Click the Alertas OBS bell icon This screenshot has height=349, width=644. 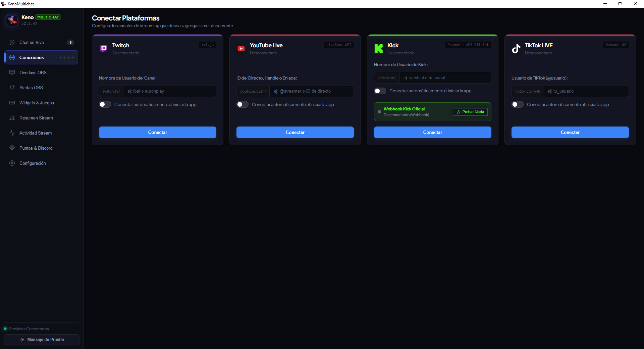(12, 88)
